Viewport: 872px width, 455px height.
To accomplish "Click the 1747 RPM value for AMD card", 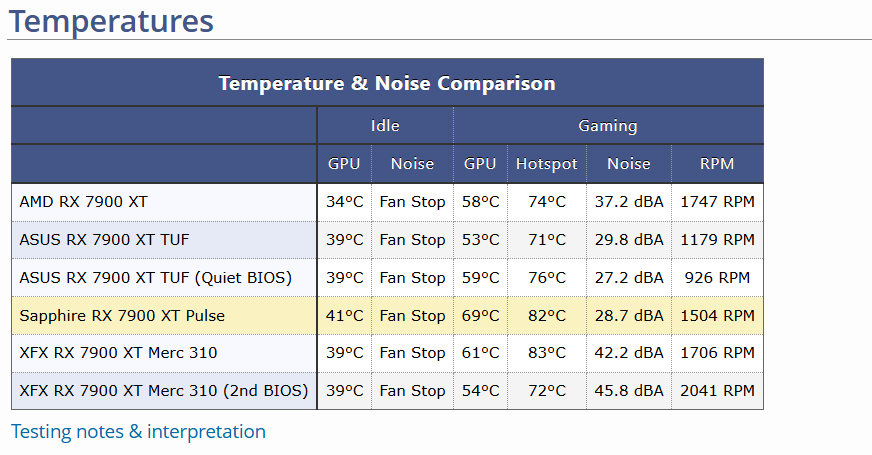I will [717, 202].
